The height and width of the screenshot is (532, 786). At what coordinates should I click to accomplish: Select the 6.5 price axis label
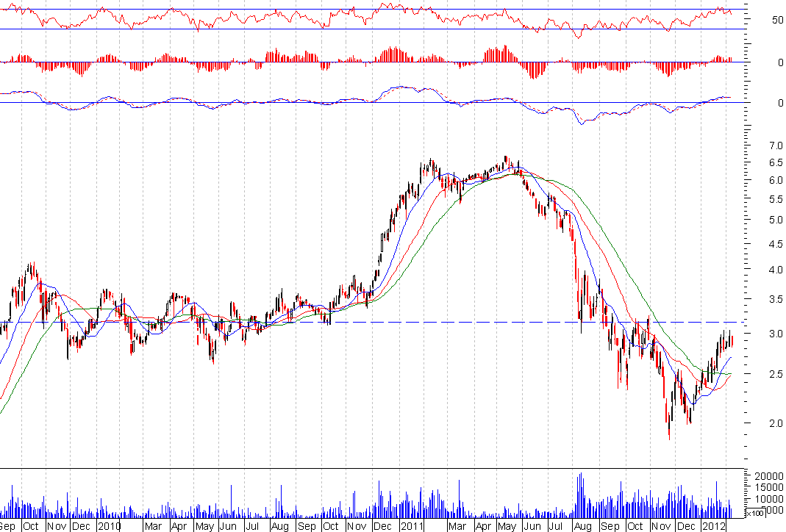pos(776,163)
